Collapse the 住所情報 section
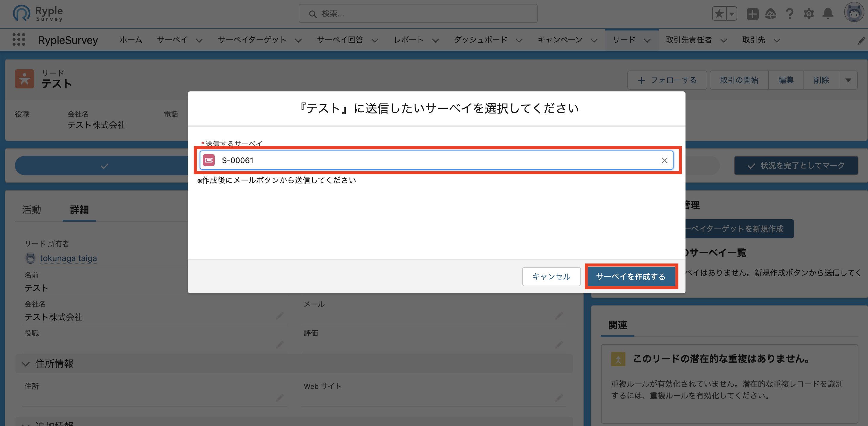 coord(26,364)
